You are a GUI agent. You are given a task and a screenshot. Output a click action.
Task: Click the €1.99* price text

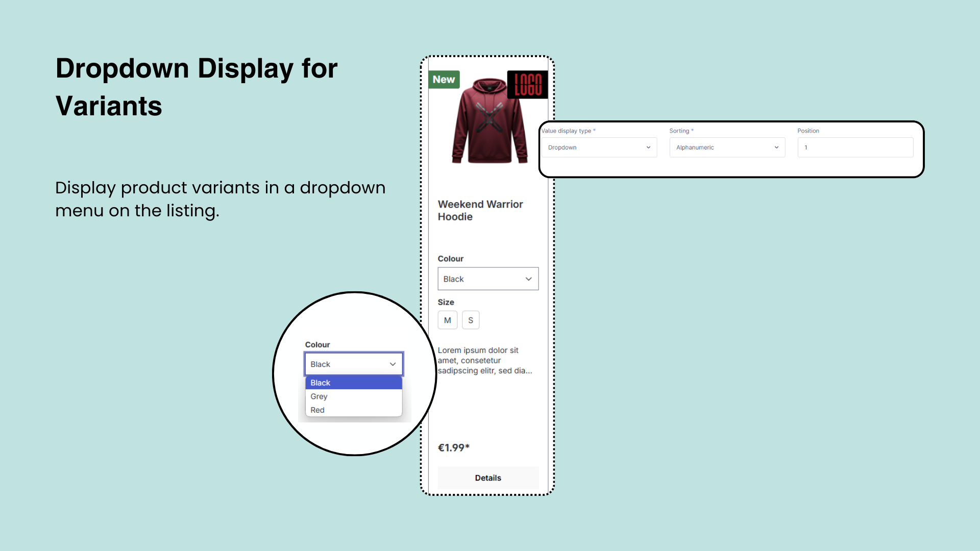coord(454,448)
